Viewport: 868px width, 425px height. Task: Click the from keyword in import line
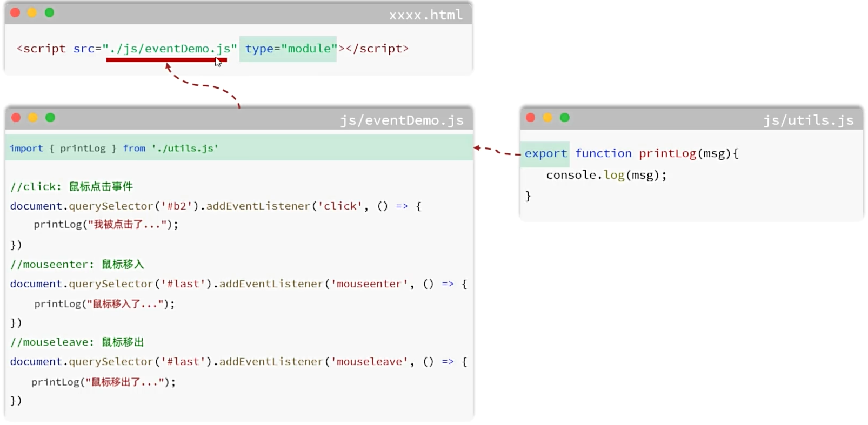134,149
